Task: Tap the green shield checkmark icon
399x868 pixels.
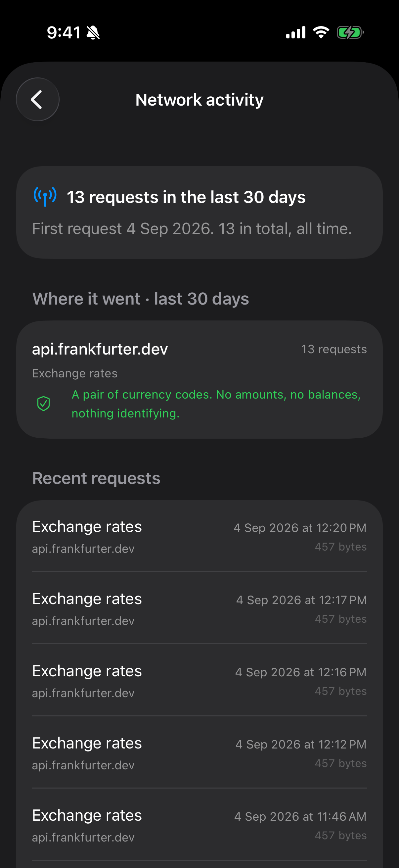Action: point(43,404)
